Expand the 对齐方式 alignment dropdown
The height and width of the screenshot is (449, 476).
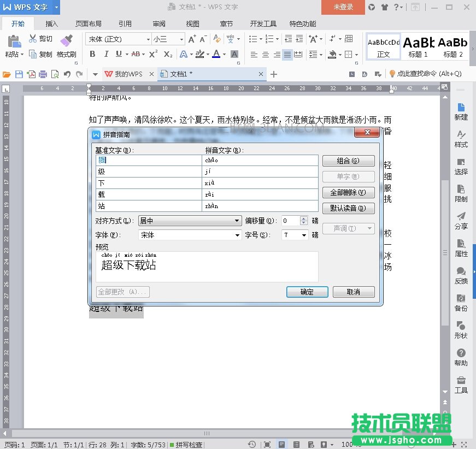(237, 221)
